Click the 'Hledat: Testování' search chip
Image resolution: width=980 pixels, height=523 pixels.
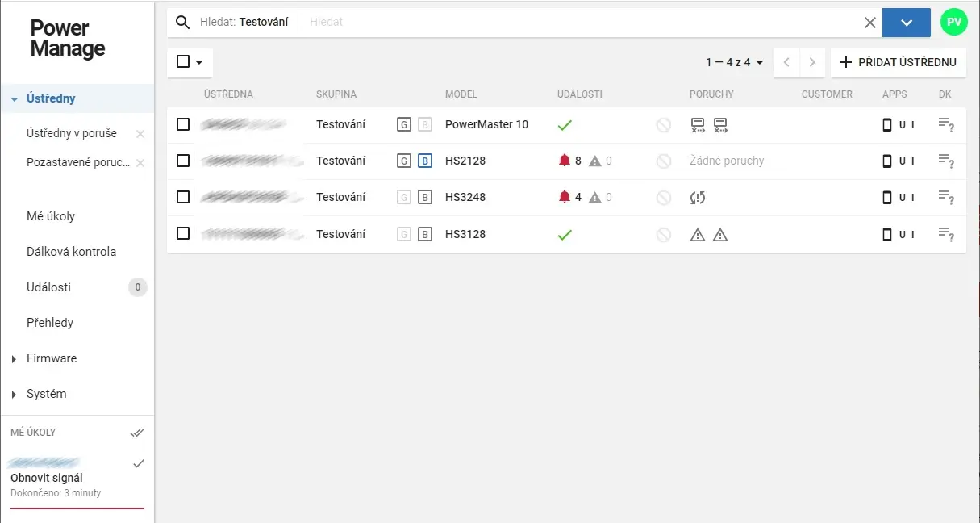pyautogui.click(x=244, y=23)
